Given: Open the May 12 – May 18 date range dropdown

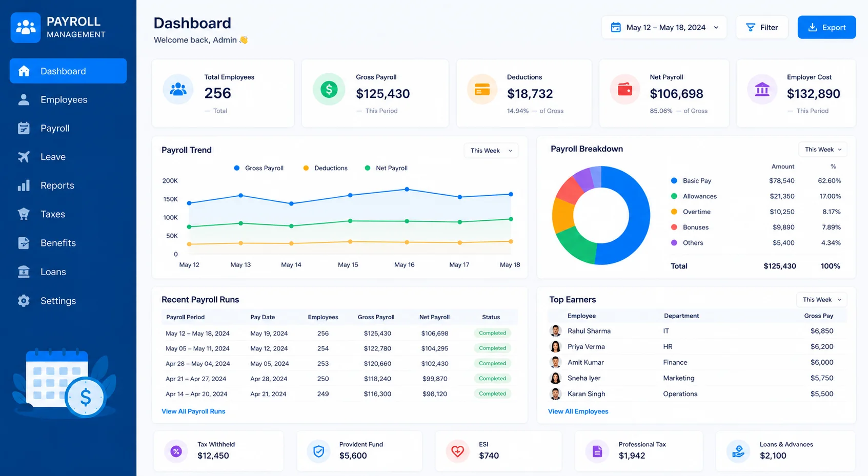Looking at the screenshot, I should point(664,28).
